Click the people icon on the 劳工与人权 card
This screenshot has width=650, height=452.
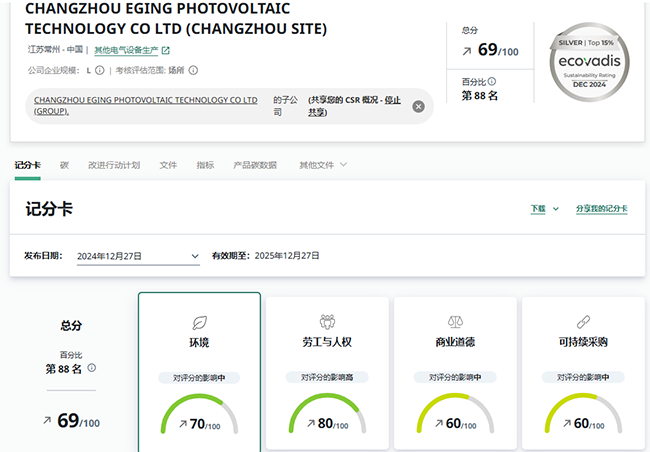click(327, 321)
